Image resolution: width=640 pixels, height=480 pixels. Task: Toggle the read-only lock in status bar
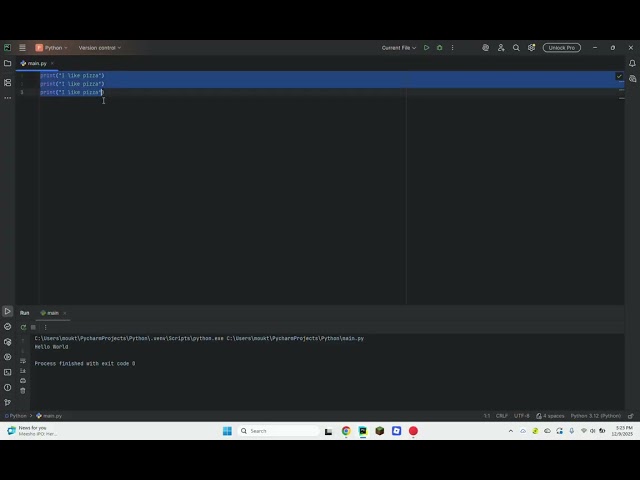point(631,416)
